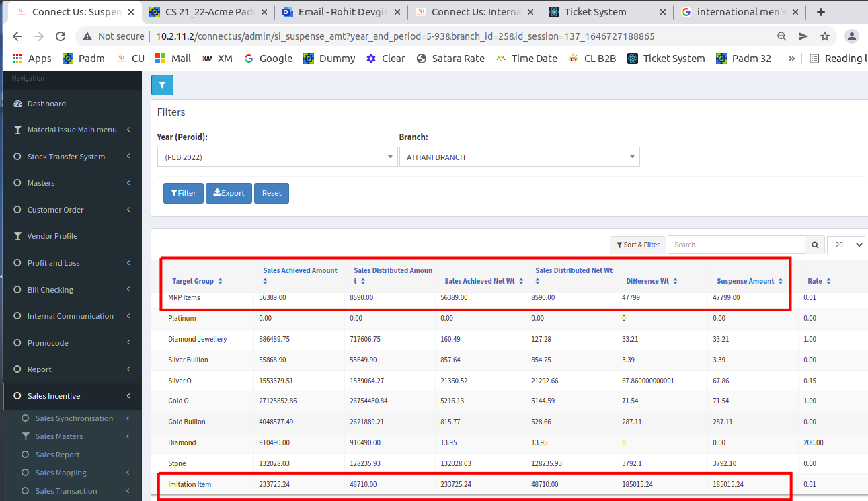Reload the page with browser refresh icon

tap(61, 36)
